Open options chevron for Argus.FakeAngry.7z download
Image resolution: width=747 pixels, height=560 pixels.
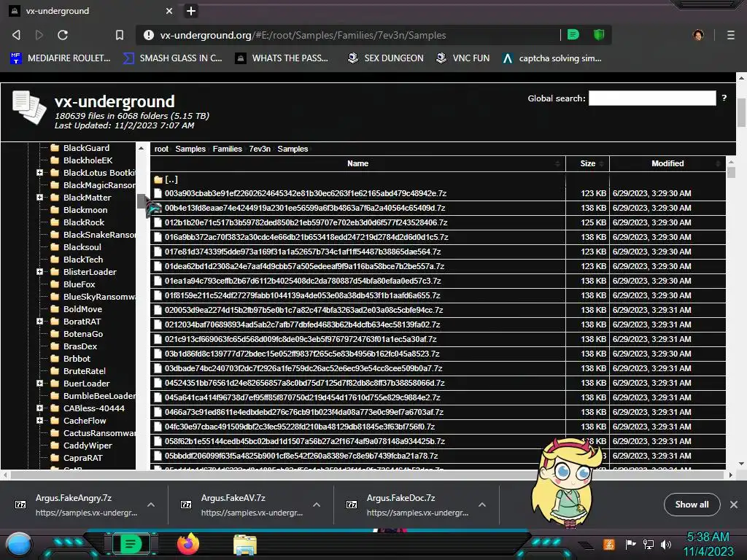(151, 505)
